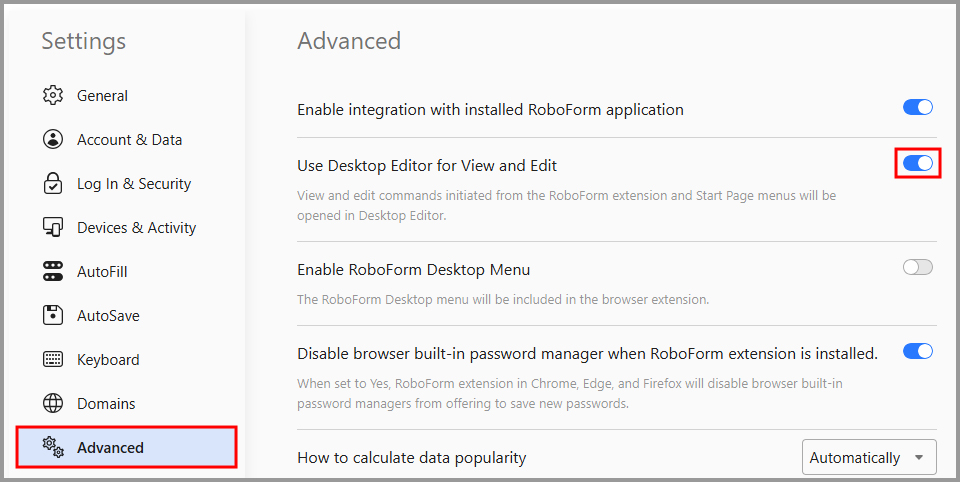Select Devices & Activity label
The image size is (960, 482).
137,228
